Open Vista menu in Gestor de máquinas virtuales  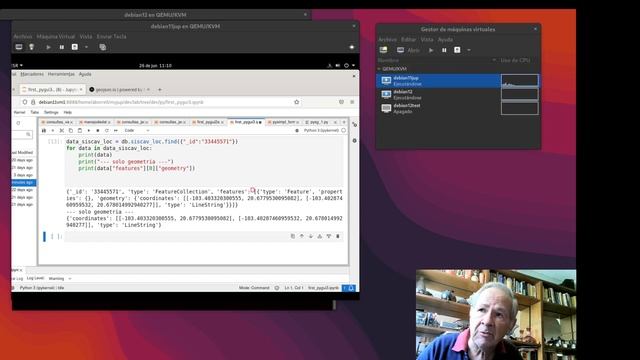point(427,40)
